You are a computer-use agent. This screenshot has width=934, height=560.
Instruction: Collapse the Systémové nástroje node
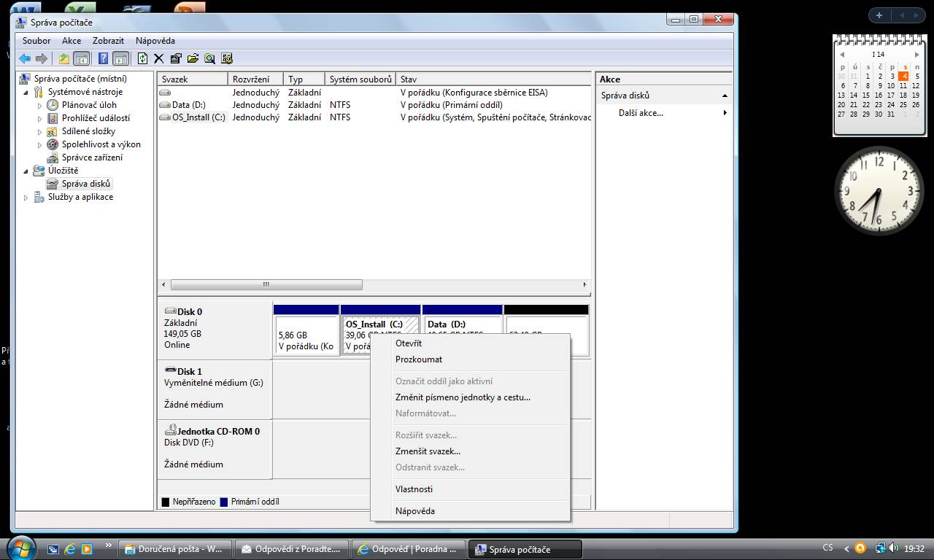[27, 92]
